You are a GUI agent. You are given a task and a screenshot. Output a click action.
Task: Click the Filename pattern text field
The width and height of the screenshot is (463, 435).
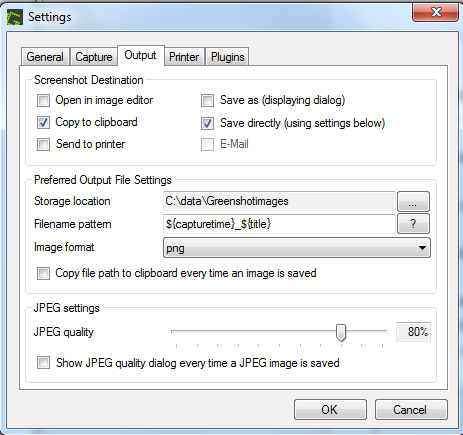(279, 224)
